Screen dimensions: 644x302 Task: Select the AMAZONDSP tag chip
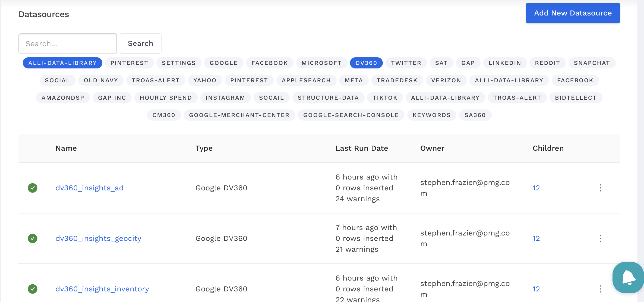click(63, 98)
